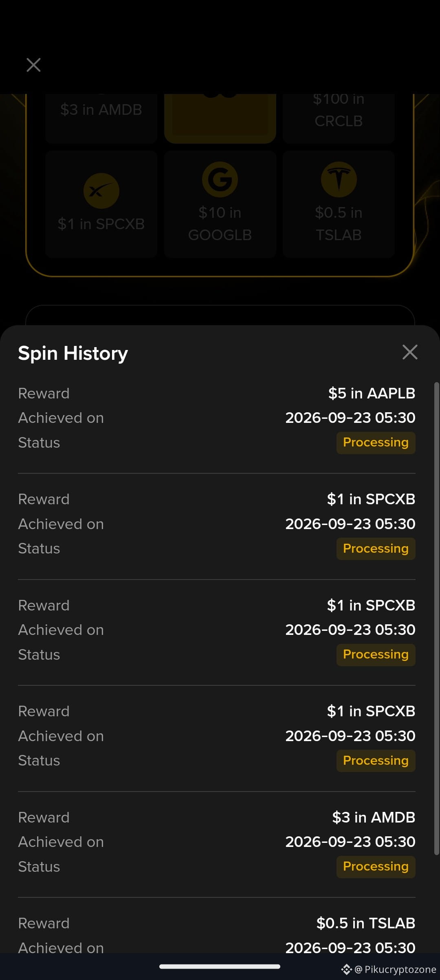Image resolution: width=440 pixels, height=980 pixels.
Task: Tap the $0.5 in TSLAB prize label
Action: pos(339,224)
